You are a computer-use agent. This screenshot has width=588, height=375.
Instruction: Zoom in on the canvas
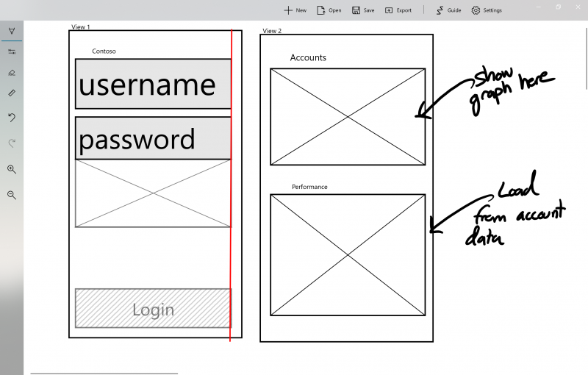[12, 169]
